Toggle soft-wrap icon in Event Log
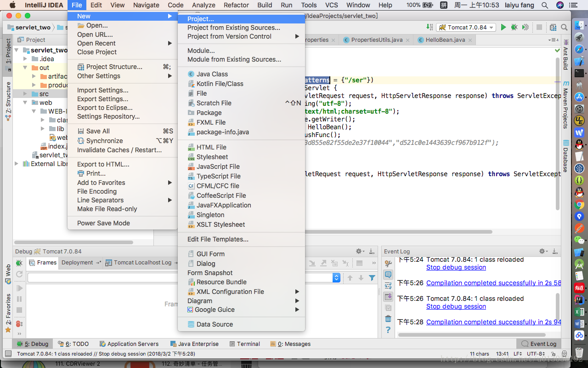Image resolution: width=588 pixels, height=368 pixels. coord(388,286)
